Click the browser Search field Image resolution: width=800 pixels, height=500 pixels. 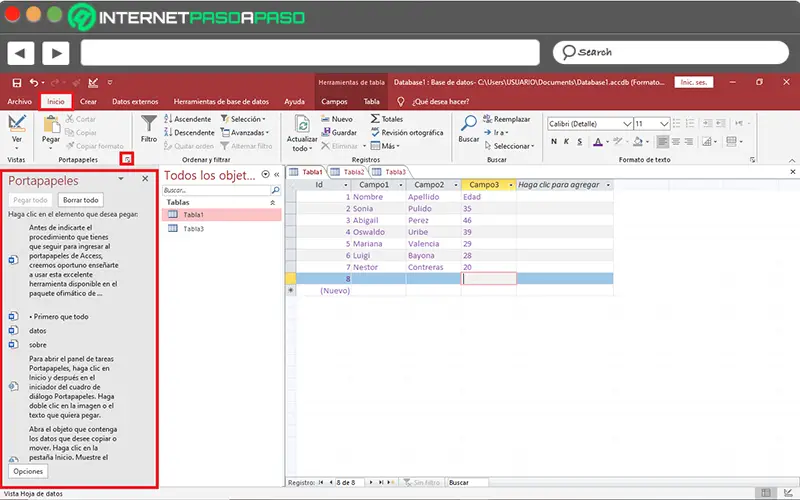click(x=671, y=53)
